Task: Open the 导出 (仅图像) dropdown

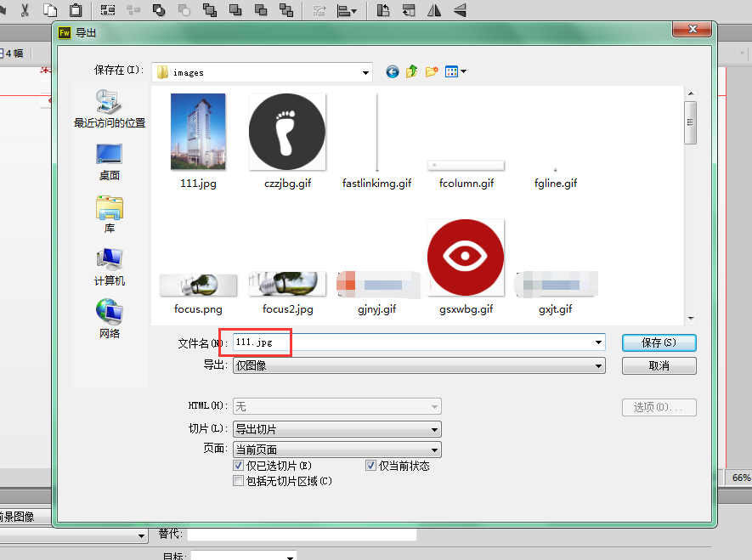Action: tap(600, 365)
